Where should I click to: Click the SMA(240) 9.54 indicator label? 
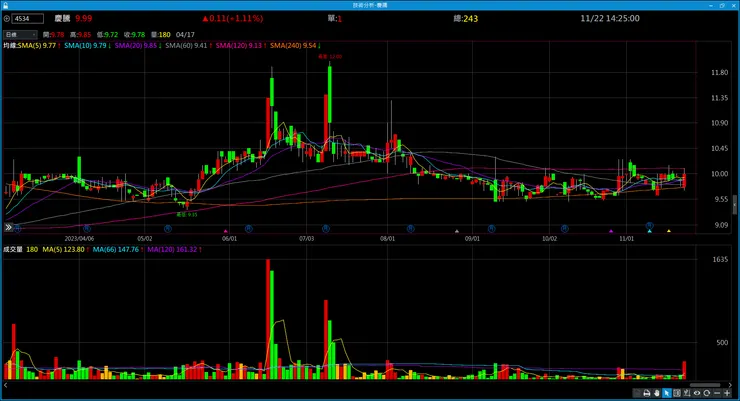coord(295,46)
